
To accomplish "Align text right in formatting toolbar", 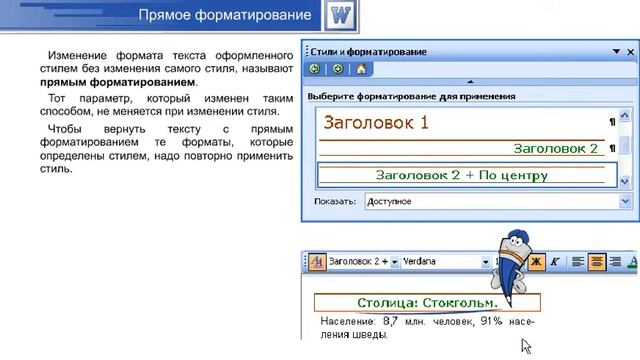I will pyautogui.click(x=615, y=262).
